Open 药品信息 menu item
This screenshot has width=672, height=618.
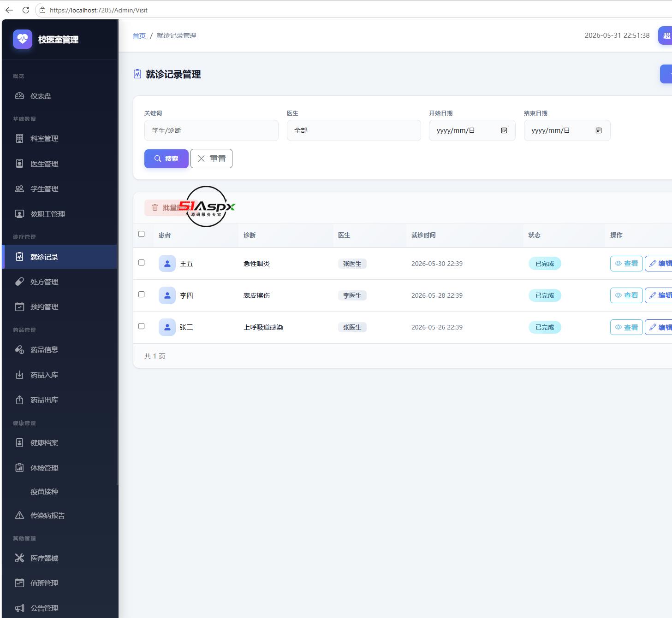point(59,349)
